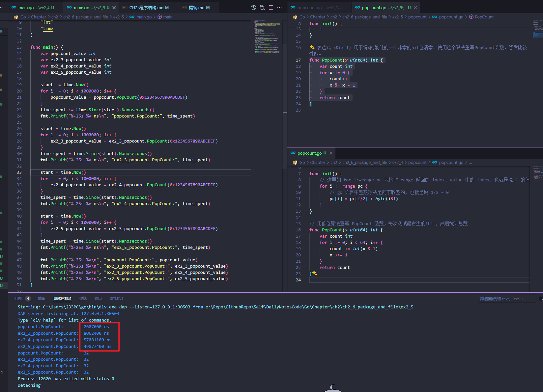Open the 调试控制台 debug console tab
The width and height of the screenshot is (543, 392).
62,299
